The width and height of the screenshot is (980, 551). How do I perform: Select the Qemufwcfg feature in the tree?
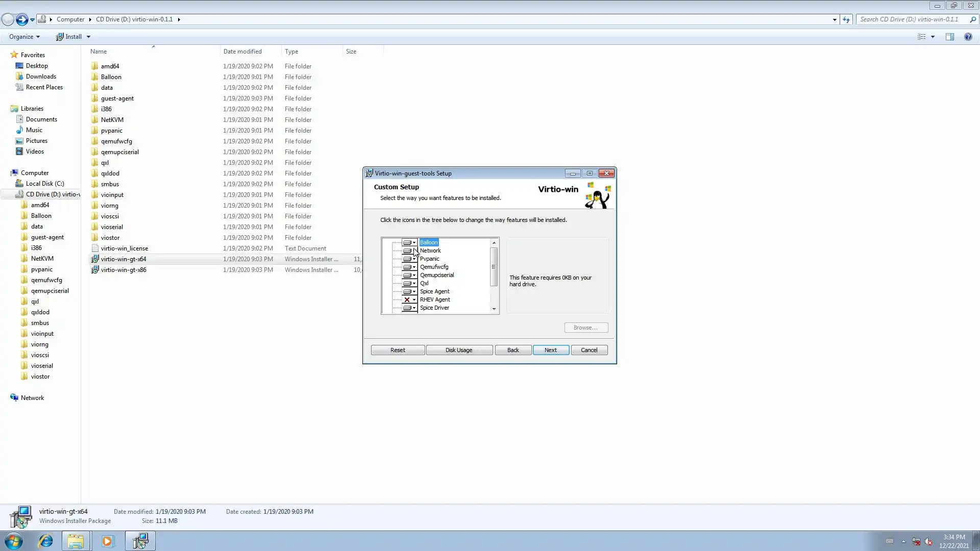tap(434, 267)
